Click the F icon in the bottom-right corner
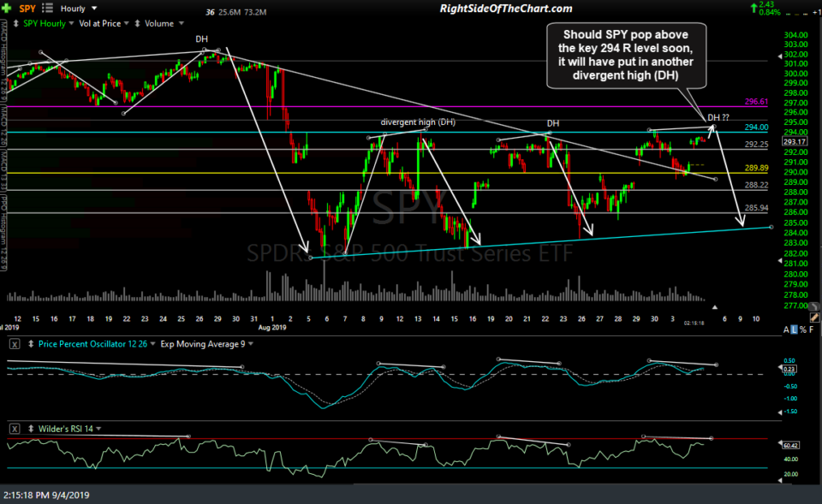 tap(811, 329)
